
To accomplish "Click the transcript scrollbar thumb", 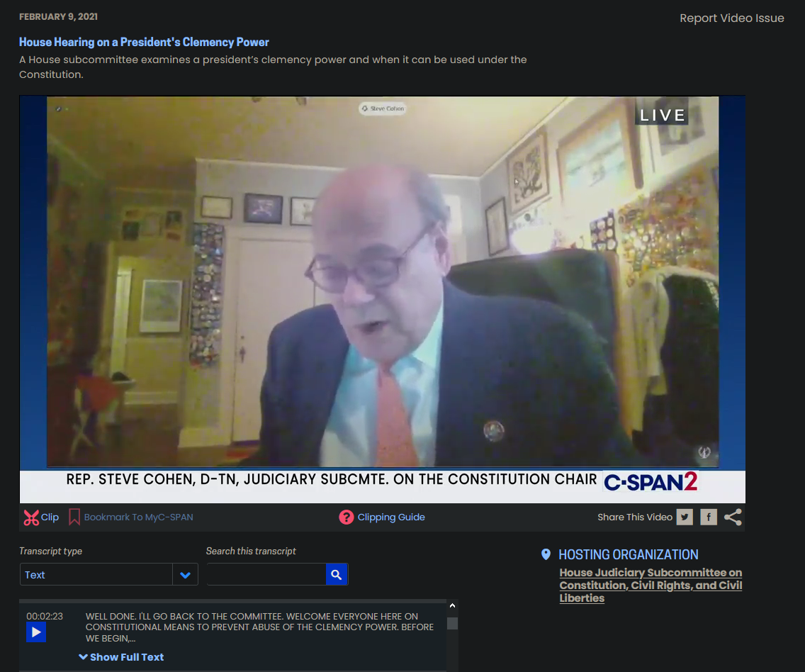I will point(452,623).
